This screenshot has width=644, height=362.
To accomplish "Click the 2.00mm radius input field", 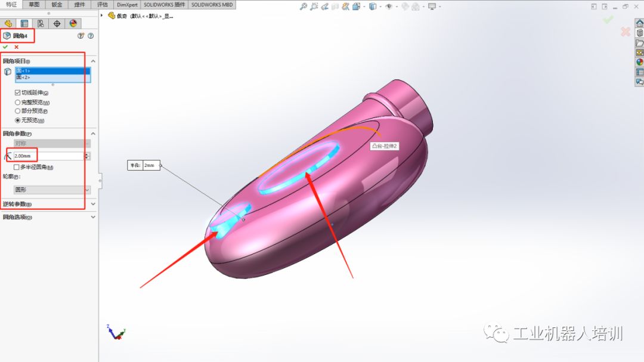I will [x=48, y=156].
